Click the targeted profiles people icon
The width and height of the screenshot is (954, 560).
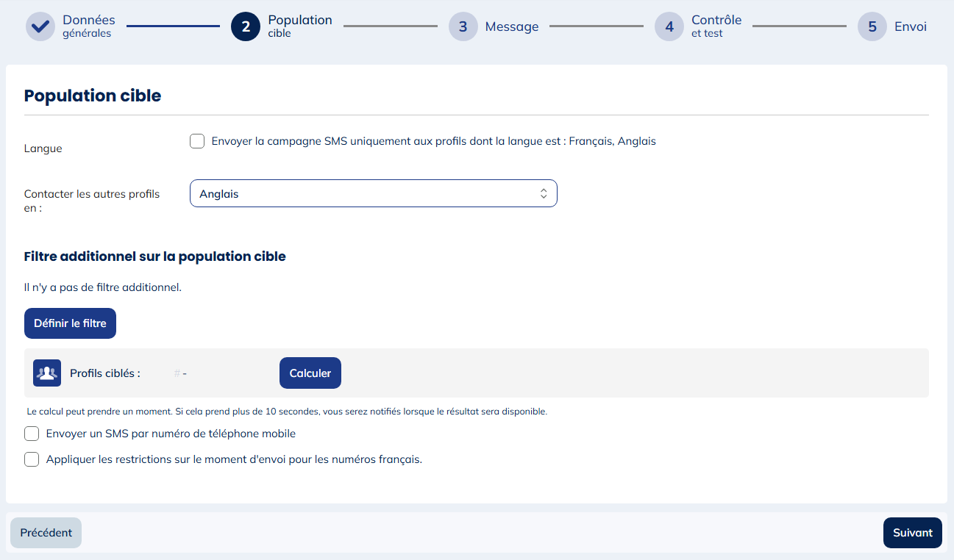47,373
